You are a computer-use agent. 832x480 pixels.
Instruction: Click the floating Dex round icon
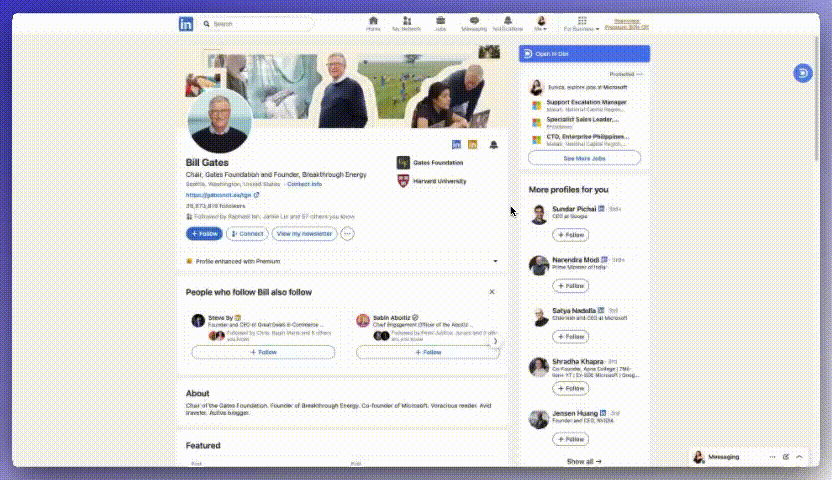(803, 73)
